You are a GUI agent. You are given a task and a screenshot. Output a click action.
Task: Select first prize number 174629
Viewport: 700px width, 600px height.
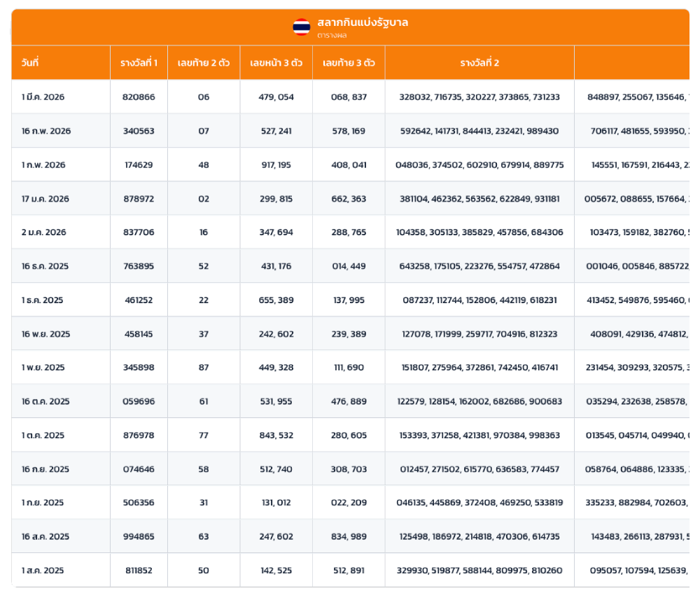point(138,165)
